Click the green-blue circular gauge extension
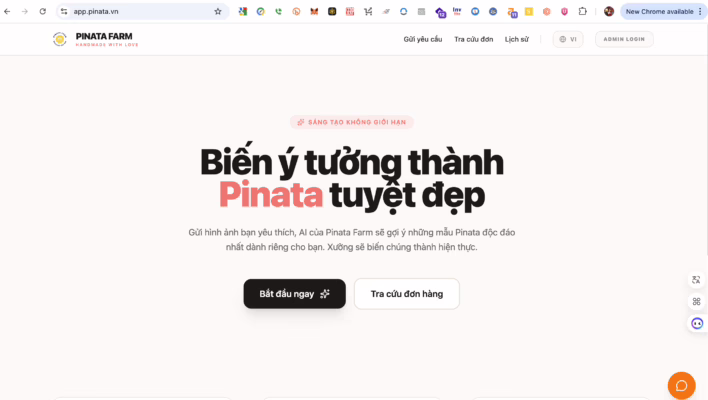 click(261, 11)
